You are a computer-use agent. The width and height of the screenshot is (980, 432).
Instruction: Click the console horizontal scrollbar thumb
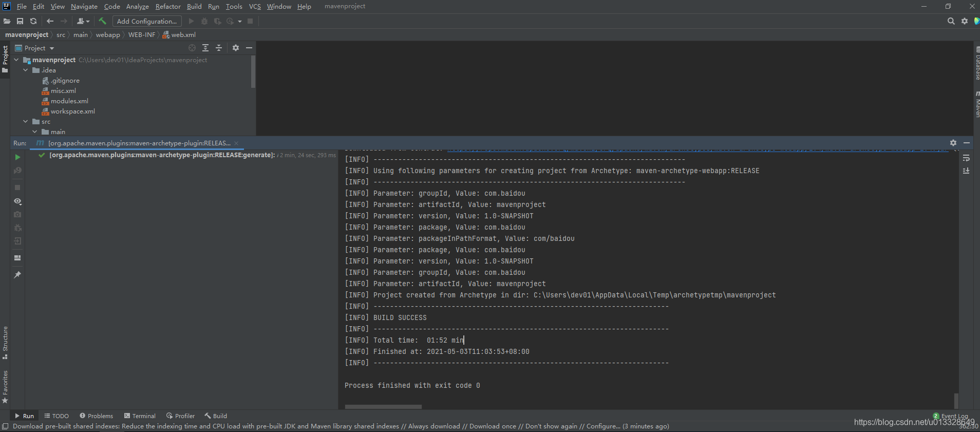tap(383, 406)
